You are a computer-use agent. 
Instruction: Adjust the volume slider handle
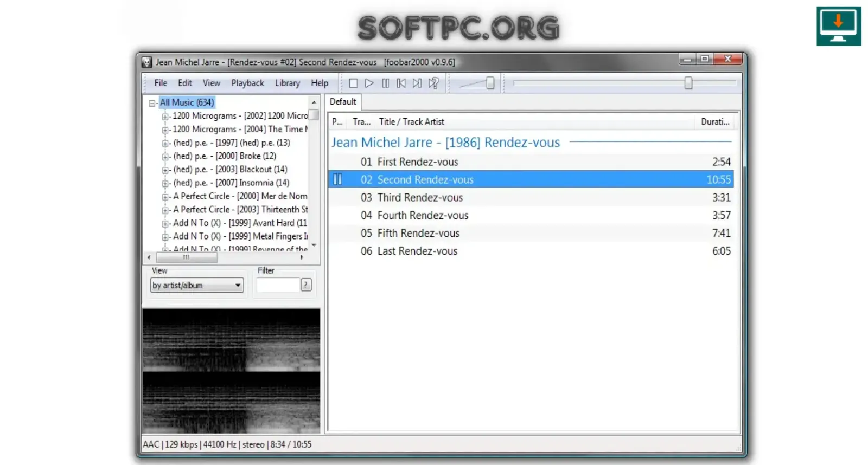click(490, 83)
